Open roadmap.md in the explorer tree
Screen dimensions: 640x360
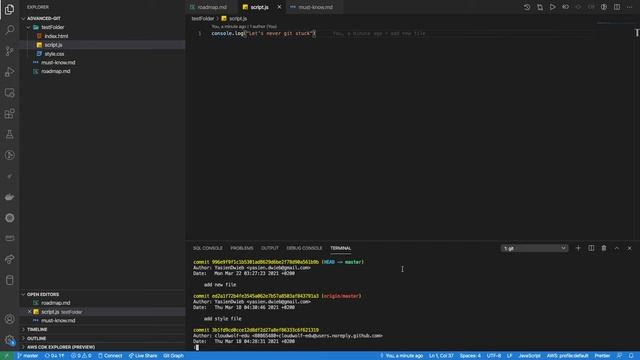click(56, 71)
